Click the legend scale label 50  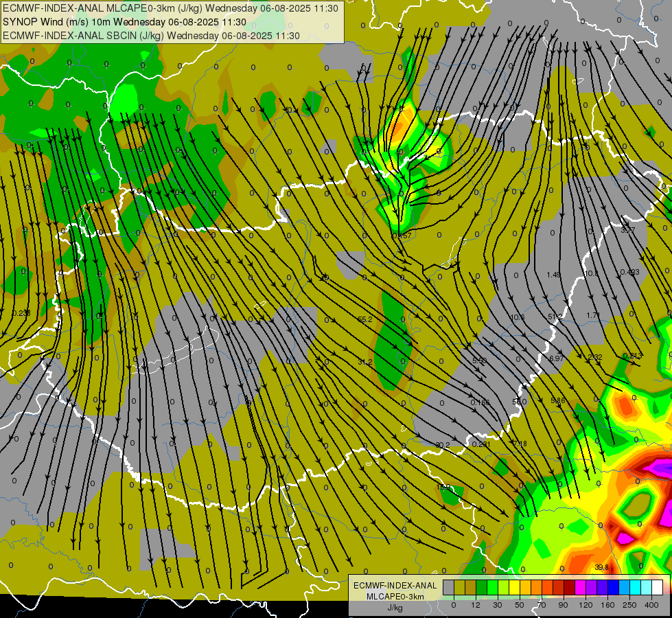[x=520, y=605]
